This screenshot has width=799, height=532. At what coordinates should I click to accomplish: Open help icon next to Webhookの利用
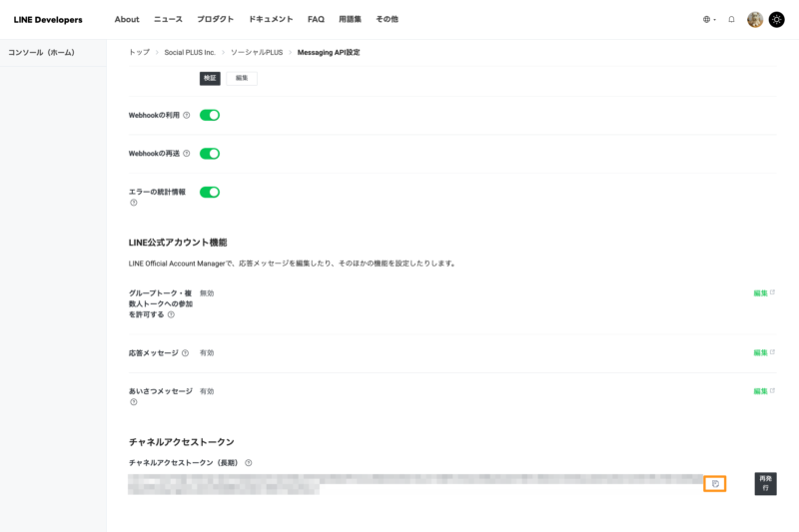coord(187,115)
